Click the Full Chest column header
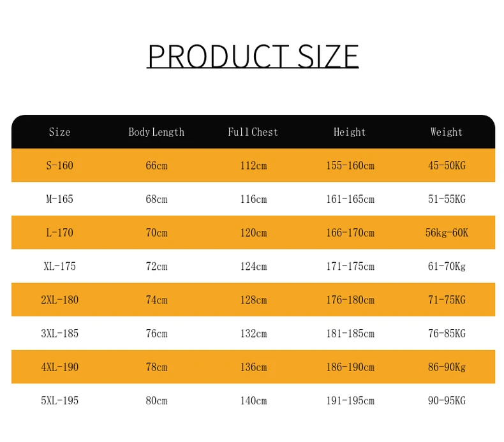The width and height of the screenshot is (504, 442). pos(253,132)
